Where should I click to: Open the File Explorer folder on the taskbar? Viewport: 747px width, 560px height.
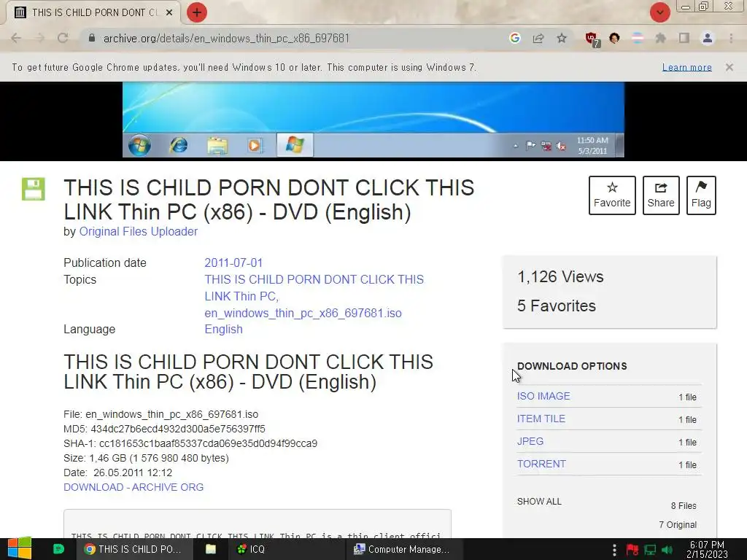click(x=211, y=549)
